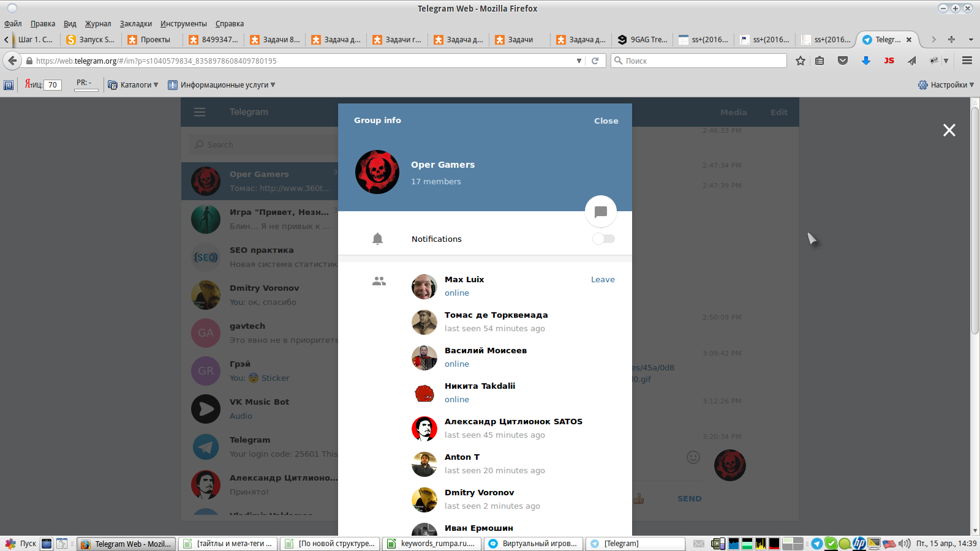Switch to the 9GAG Tre... tab
The width and height of the screenshot is (980, 551).
642,40
